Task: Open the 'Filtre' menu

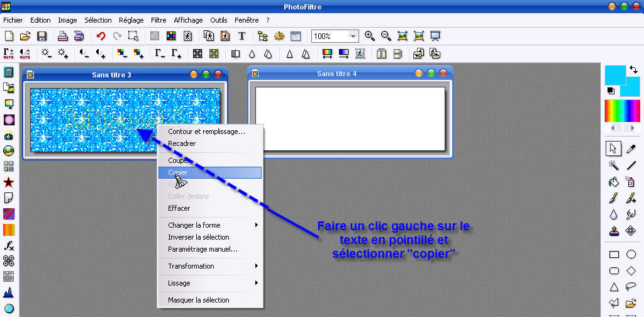Action: tap(158, 20)
